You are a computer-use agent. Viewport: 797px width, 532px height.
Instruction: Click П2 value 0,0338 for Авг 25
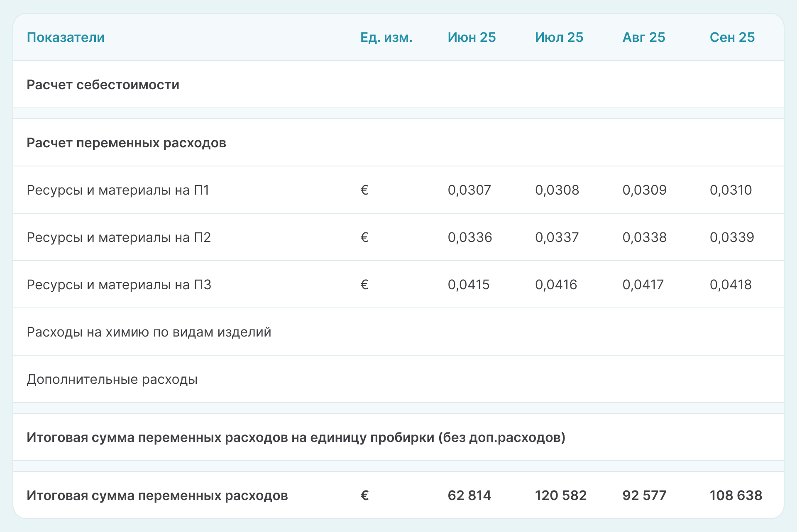tap(644, 237)
